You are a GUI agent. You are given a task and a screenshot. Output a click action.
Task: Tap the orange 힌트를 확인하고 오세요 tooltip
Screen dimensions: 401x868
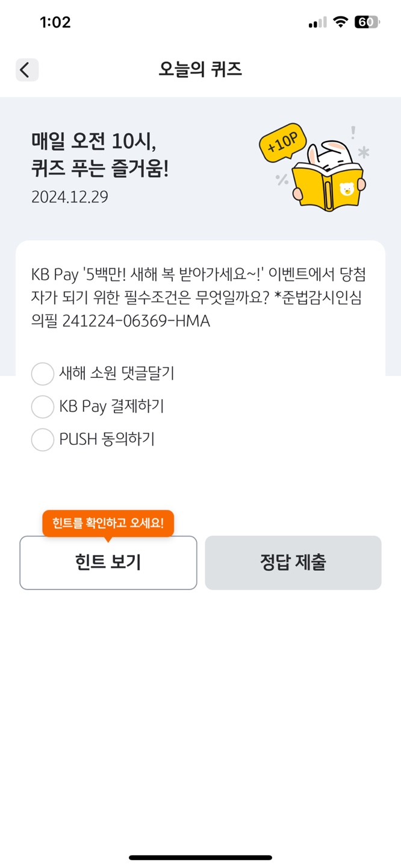pos(108,523)
